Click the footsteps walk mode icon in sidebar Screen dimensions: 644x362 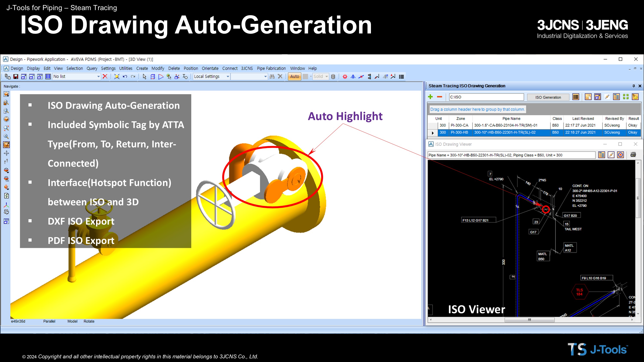click(6, 161)
